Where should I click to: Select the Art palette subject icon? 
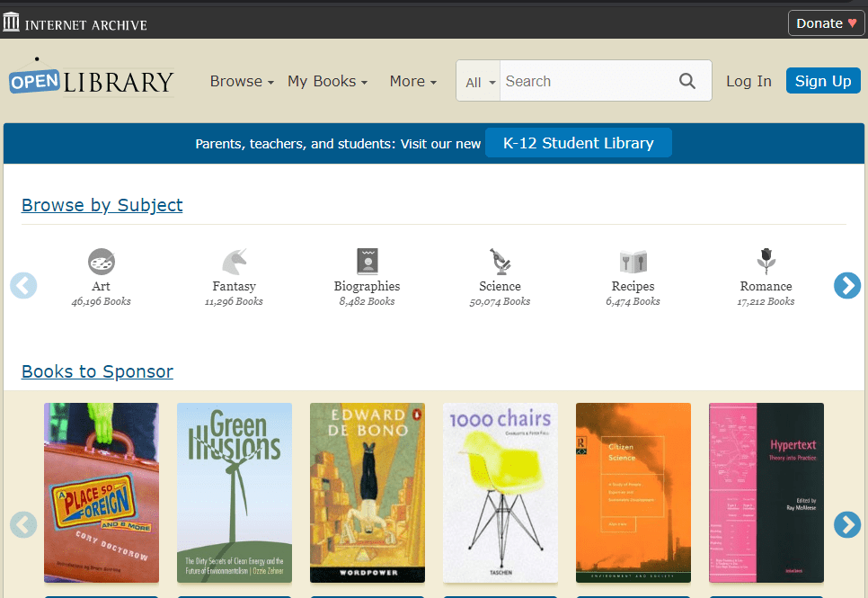point(102,262)
